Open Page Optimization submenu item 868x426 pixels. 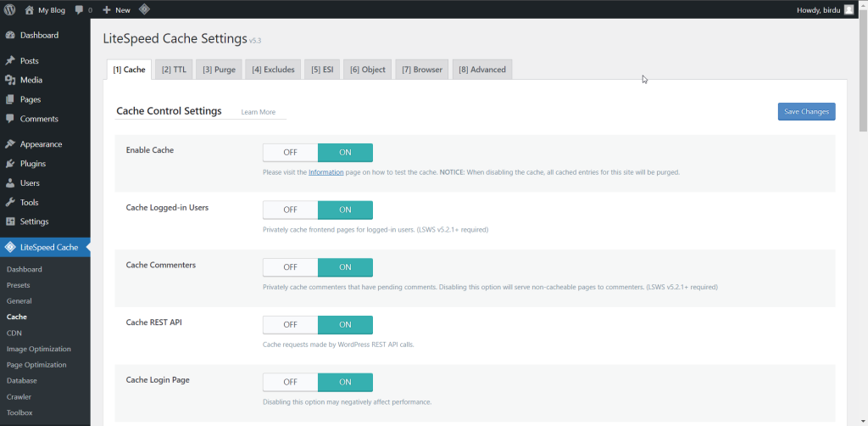click(x=36, y=366)
